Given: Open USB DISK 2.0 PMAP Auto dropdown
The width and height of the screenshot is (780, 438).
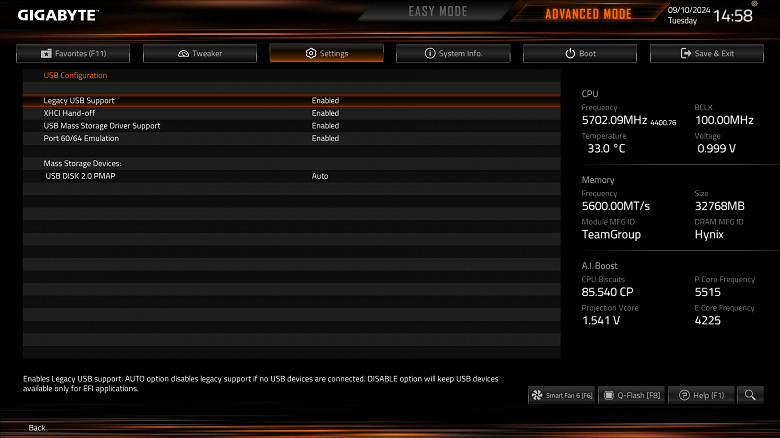Looking at the screenshot, I should (x=320, y=176).
